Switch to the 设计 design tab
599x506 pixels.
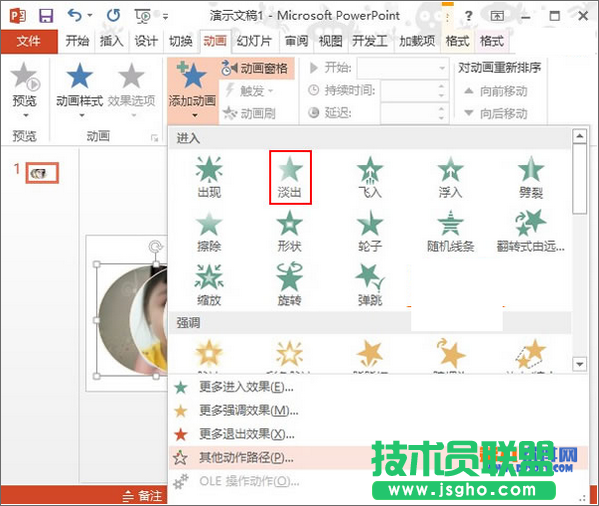pos(146,41)
